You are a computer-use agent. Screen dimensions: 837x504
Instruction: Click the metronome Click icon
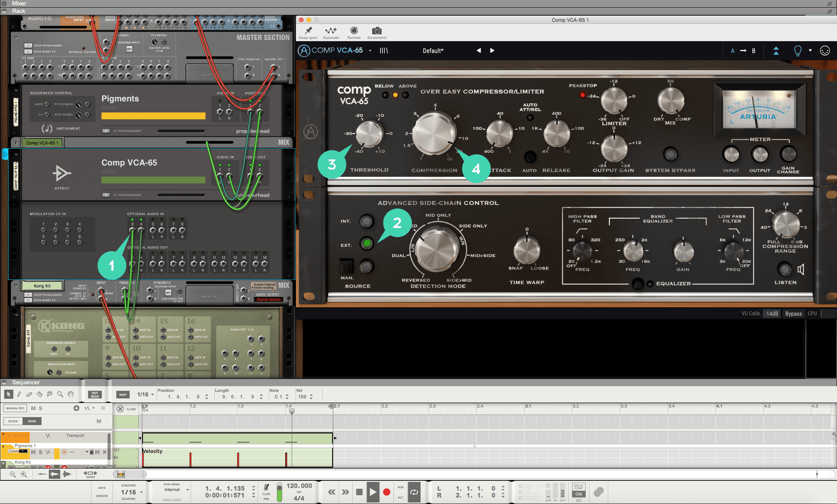pyautogui.click(x=266, y=487)
